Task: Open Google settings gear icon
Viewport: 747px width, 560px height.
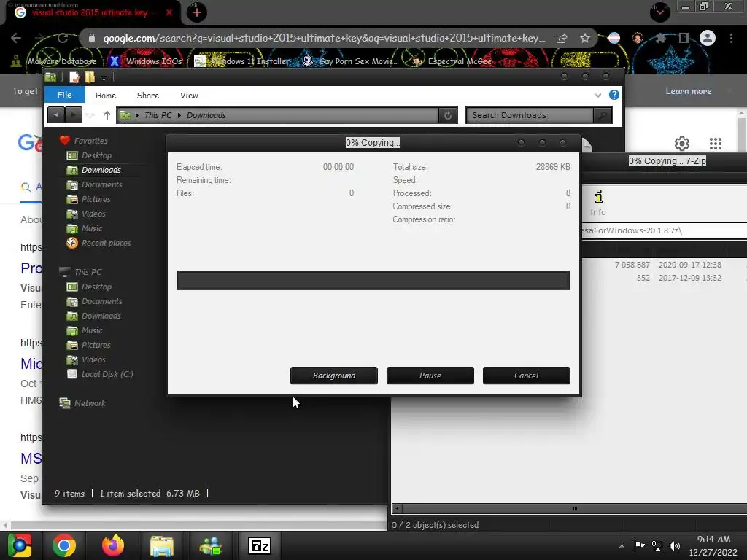Action: coord(682,144)
